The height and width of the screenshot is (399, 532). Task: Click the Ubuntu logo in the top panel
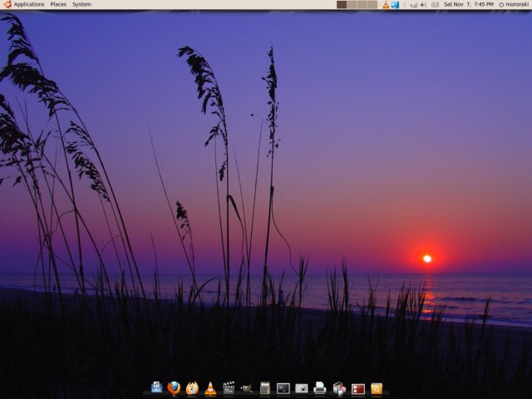[7, 4]
